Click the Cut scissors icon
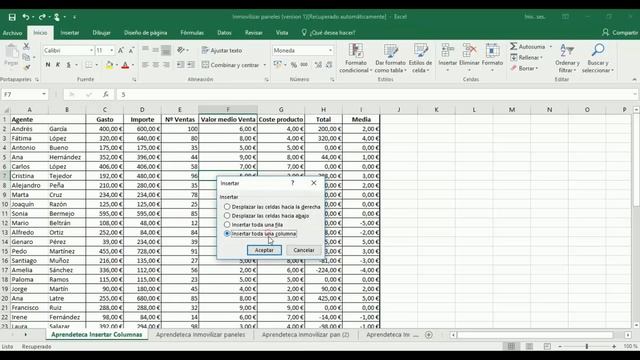640x360 pixels. coord(27,47)
